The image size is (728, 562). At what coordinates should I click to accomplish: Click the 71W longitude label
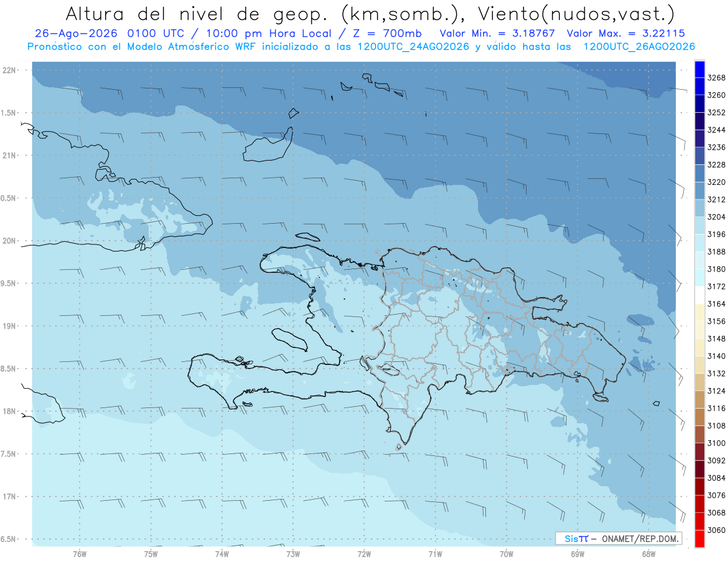click(435, 554)
